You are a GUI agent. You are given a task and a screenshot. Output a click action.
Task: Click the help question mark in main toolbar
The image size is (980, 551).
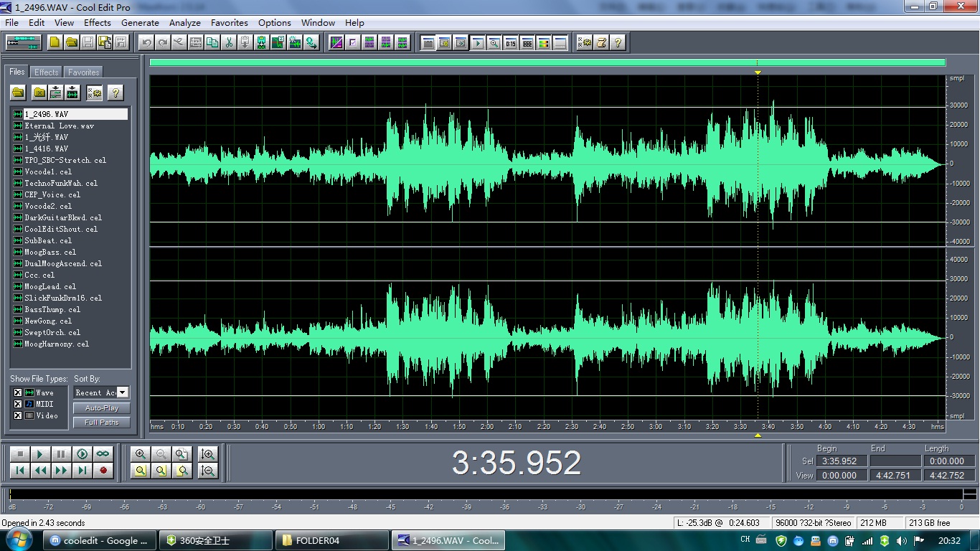pyautogui.click(x=617, y=42)
